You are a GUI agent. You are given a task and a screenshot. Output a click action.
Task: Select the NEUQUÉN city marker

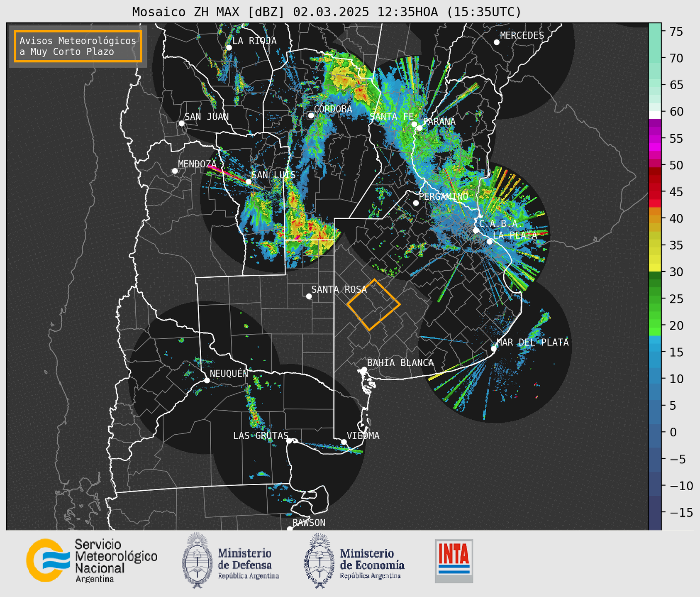pos(207,380)
